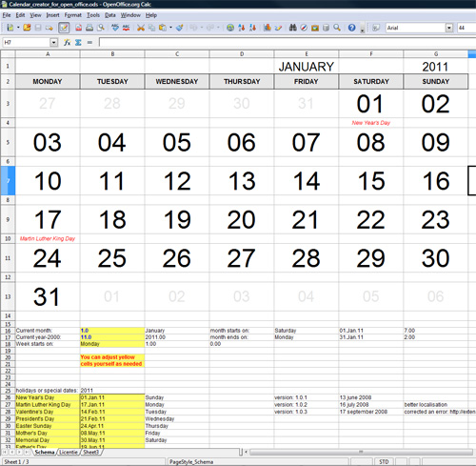Insert a Hyperlink with the globe icon
476x466 pixels.
[x=230, y=28]
